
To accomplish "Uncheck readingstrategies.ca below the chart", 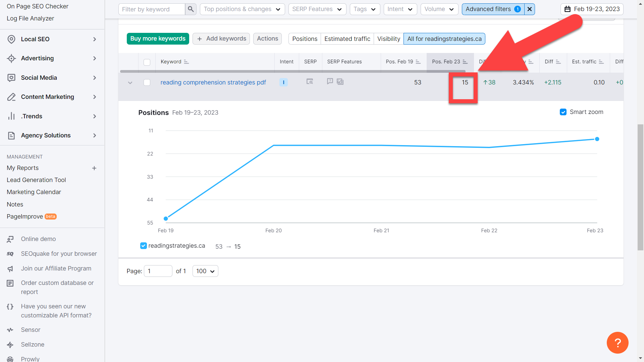I will (x=143, y=246).
